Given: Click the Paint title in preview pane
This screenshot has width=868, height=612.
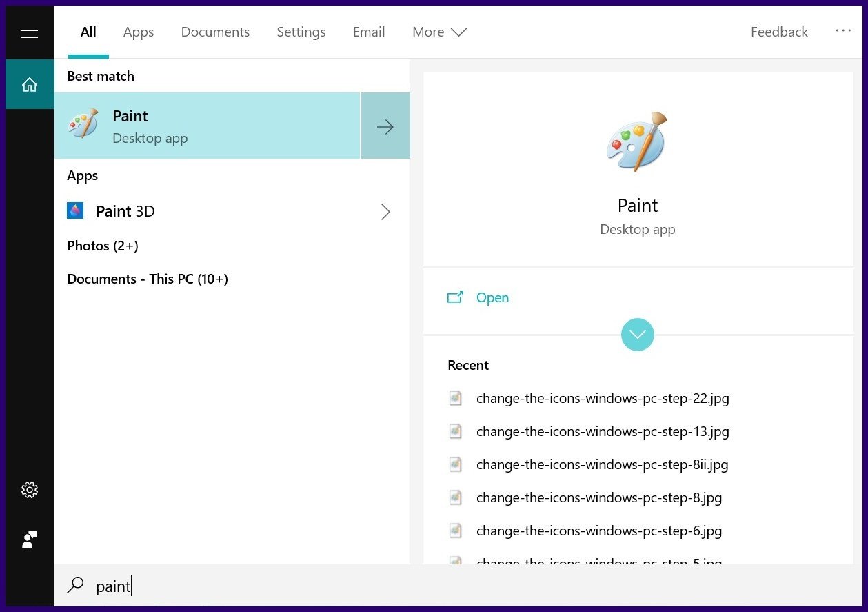Looking at the screenshot, I should [638, 206].
